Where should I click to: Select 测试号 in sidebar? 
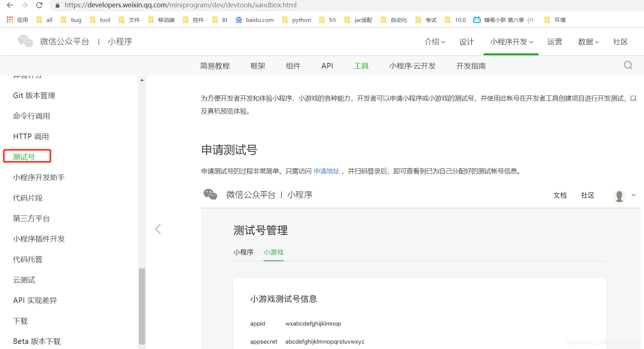click(24, 157)
